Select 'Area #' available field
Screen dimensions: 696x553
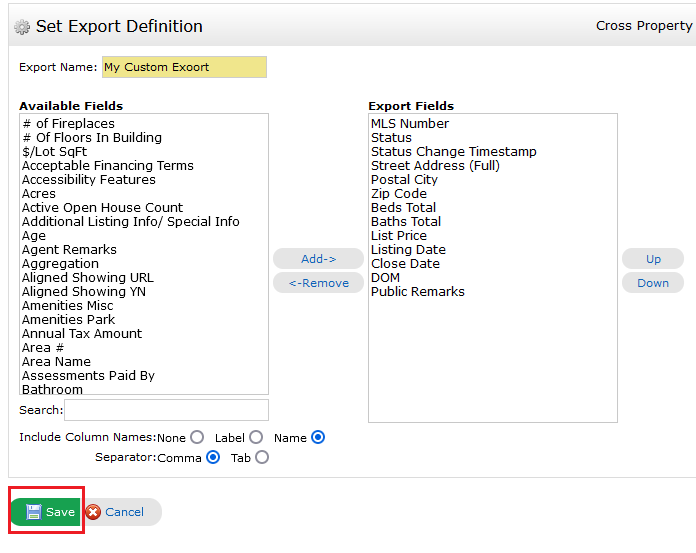tap(144, 348)
